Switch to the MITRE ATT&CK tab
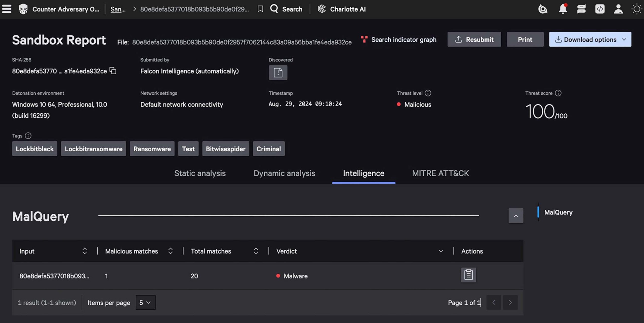Image resolution: width=644 pixels, height=323 pixels. (440, 173)
